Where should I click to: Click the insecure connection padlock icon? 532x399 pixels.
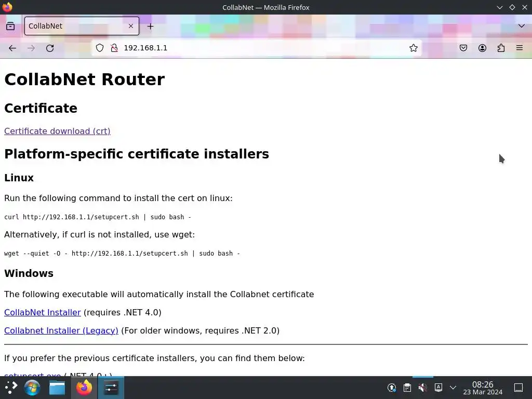pos(114,48)
